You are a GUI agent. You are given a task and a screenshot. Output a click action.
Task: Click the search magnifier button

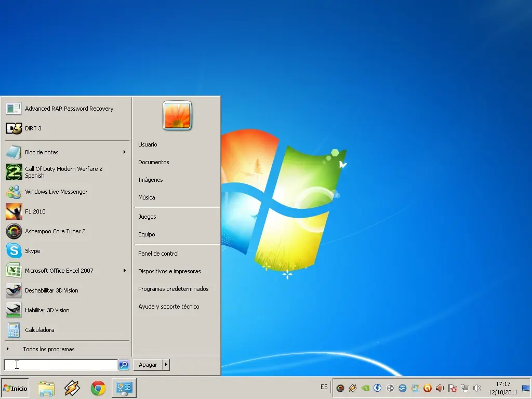(x=124, y=365)
